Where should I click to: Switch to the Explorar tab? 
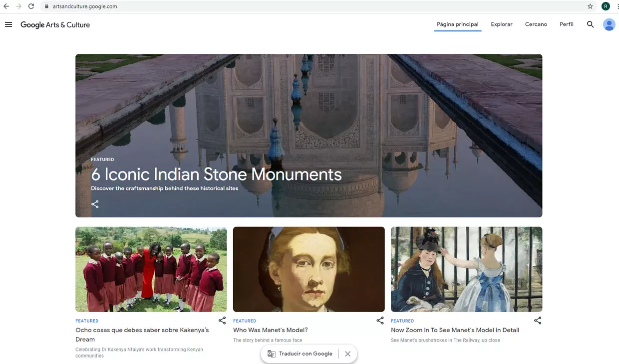501,24
